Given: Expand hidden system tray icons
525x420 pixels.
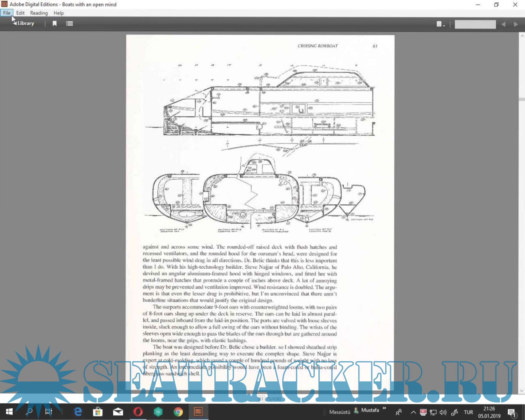Looking at the screenshot, I should 413,412.
